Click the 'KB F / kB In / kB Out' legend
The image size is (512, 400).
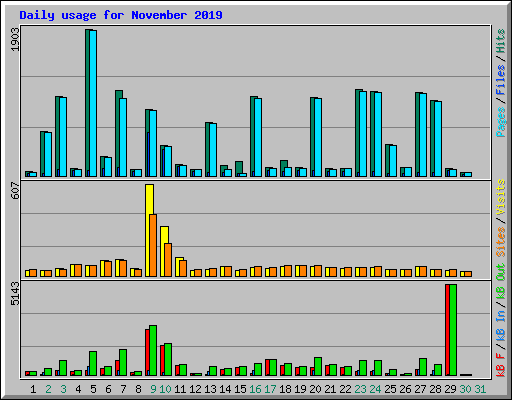(500, 320)
